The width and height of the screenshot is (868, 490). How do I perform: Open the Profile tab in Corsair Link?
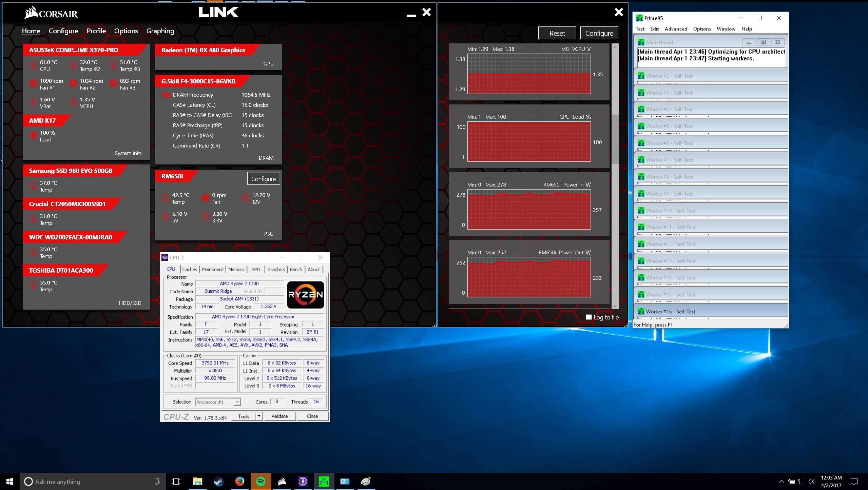[96, 31]
